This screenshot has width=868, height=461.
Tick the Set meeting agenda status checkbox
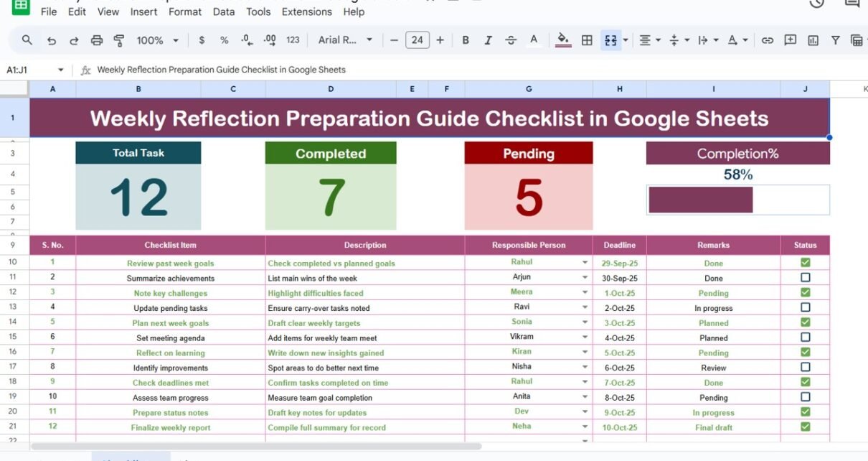click(x=805, y=337)
